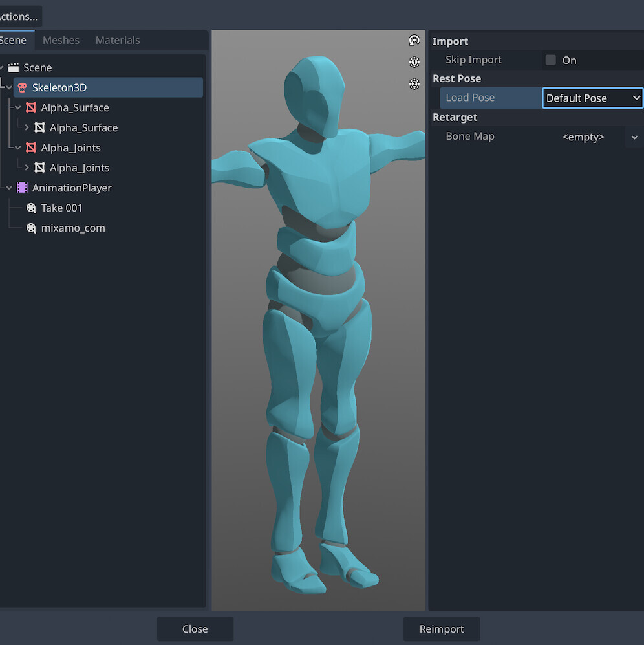Select the AnimationPlayer node
The image size is (644, 645).
72,188
